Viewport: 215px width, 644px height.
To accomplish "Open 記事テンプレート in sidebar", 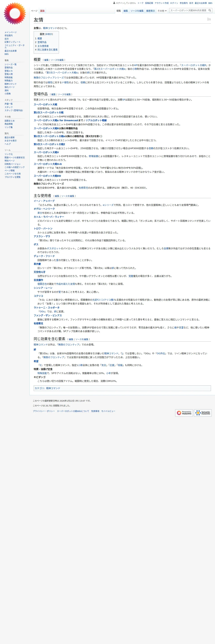I will [x=13, y=42].
